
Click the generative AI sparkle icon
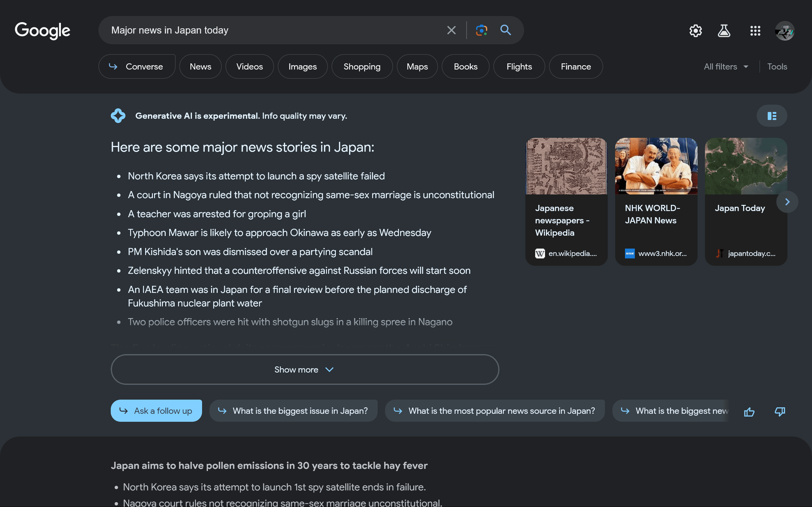118,116
